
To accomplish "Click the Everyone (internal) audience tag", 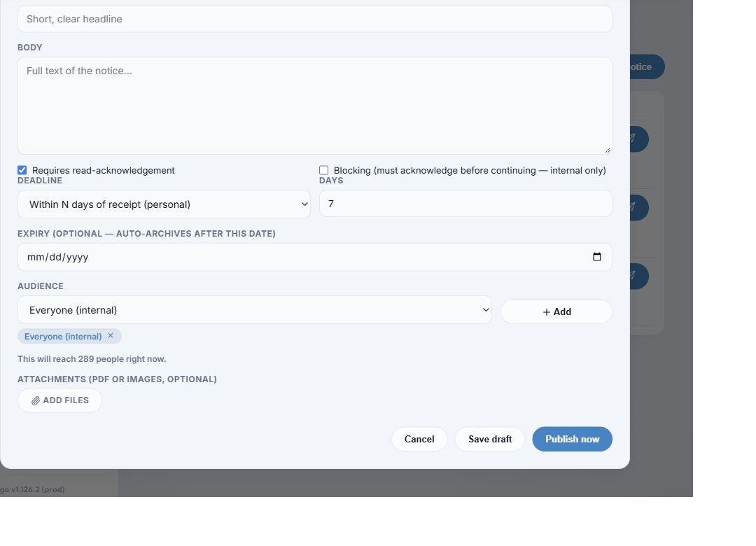I will coord(69,336).
